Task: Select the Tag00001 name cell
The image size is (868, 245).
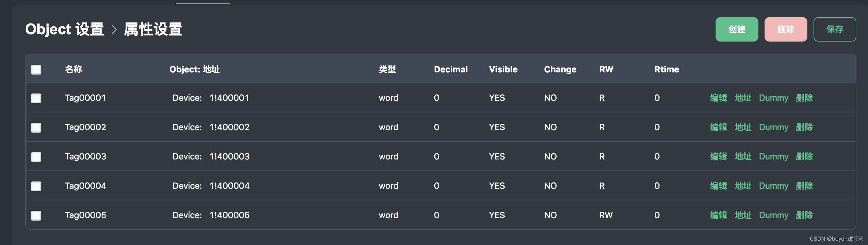Action: [x=85, y=98]
